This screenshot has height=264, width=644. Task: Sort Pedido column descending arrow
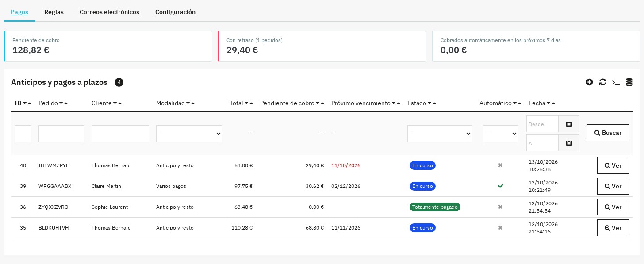(61, 103)
